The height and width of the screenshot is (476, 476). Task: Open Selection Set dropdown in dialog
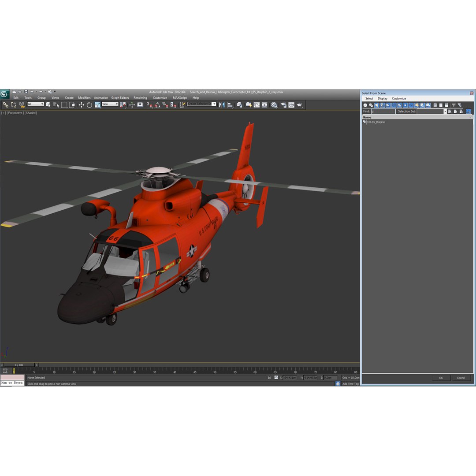point(445,112)
